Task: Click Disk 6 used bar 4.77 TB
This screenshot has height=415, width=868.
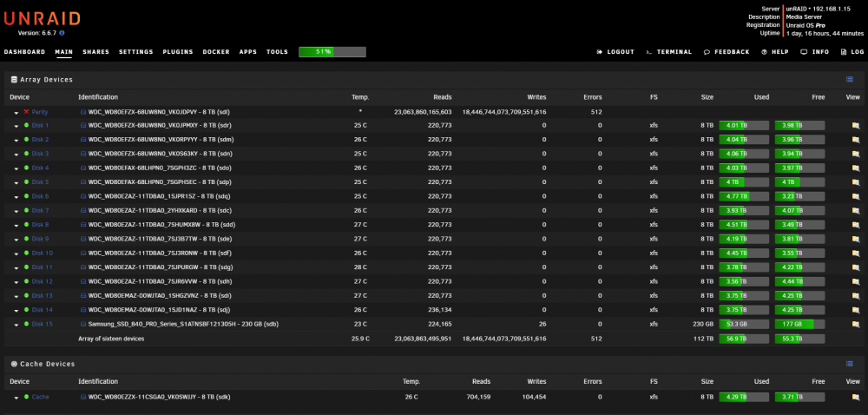Action: 744,196
